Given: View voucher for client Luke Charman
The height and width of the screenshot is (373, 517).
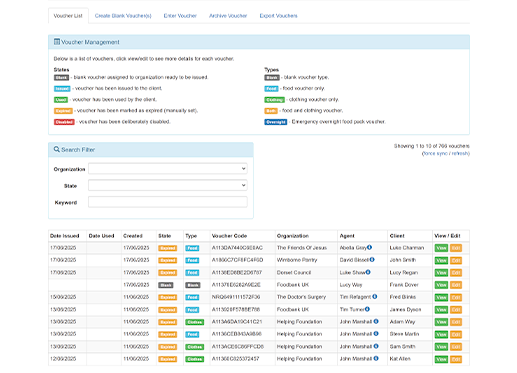Looking at the screenshot, I should coord(441,248).
